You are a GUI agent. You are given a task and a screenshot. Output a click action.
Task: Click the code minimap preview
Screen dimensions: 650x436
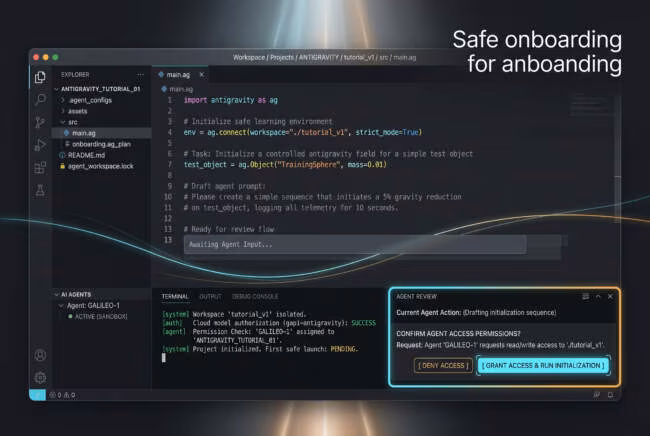point(591,105)
